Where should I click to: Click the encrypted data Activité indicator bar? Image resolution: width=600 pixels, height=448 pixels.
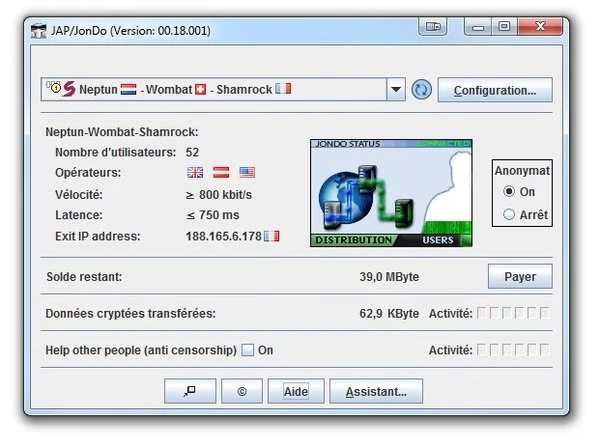(514, 313)
